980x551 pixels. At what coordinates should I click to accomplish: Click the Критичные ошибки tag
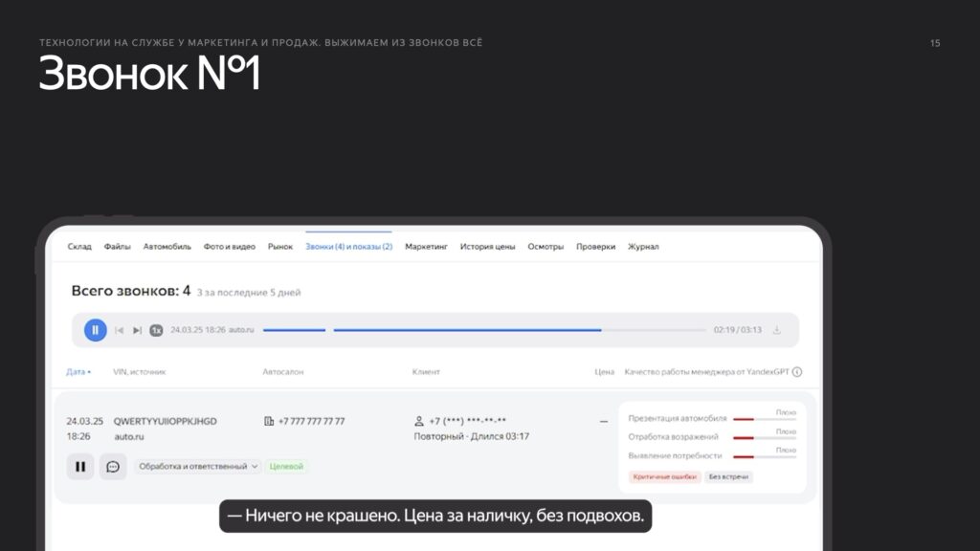[x=664, y=476]
